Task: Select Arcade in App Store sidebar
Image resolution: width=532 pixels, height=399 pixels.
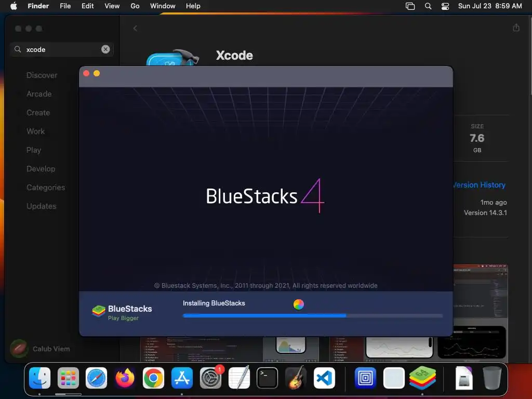Action: click(x=39, y=94)
